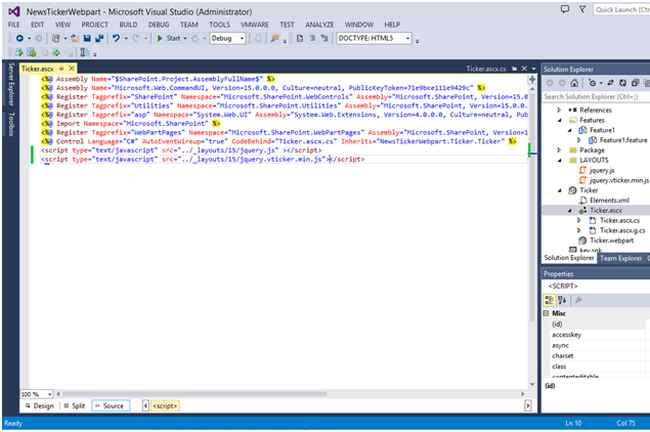Open the BUILD menu
650x432 pixels.
click(x=129, y=24)
